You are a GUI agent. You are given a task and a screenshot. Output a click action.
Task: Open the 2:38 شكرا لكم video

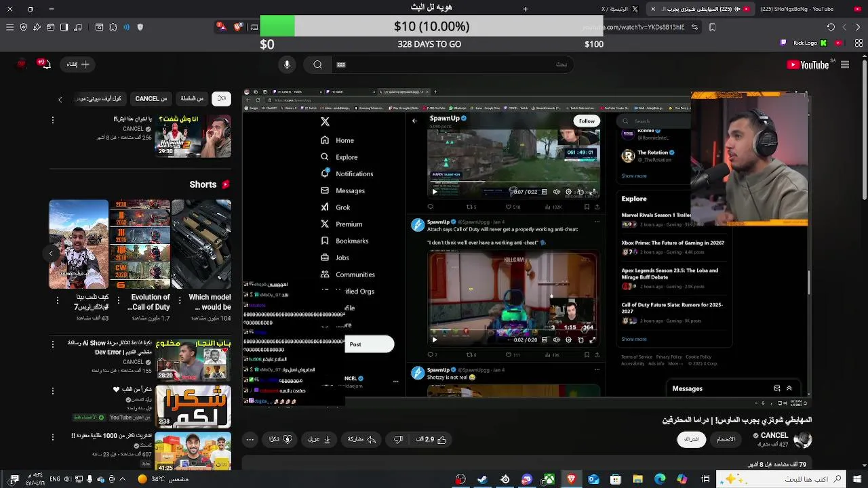click(193, 406)
